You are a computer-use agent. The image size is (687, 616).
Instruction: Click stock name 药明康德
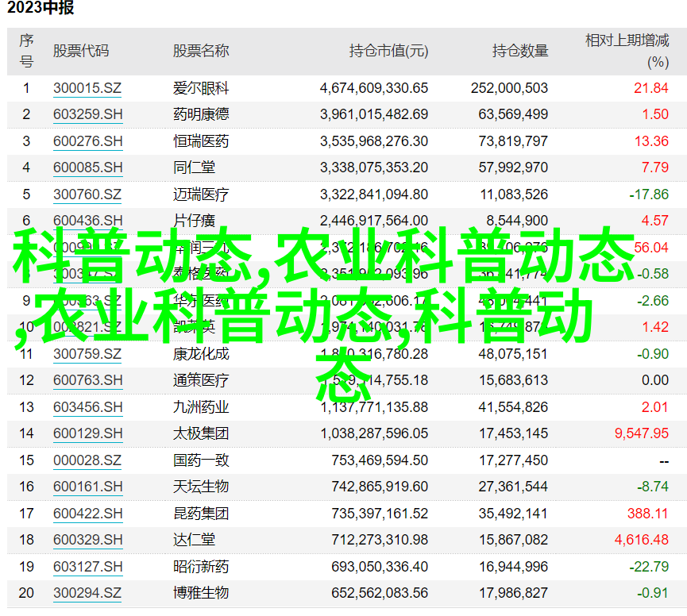pyautogui.click(x=201, y=115)
